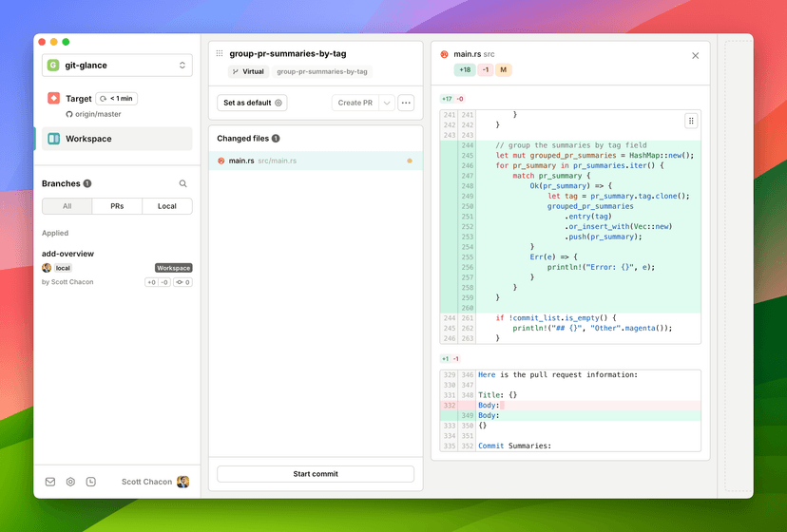Switch branch filter to All
Image resolution: width=787 pixels, height=532 pixels.
67,206
